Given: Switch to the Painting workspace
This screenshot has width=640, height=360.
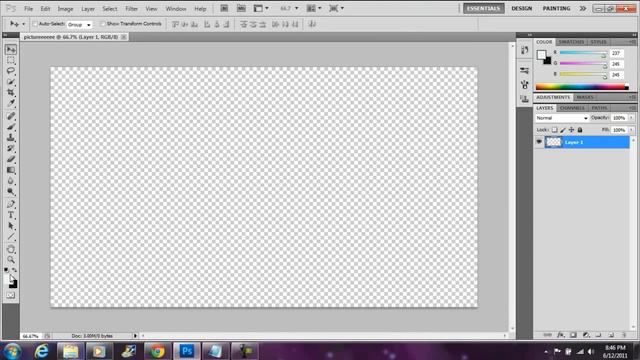Looking at the screenshot, I should click(x=556, y=8).
